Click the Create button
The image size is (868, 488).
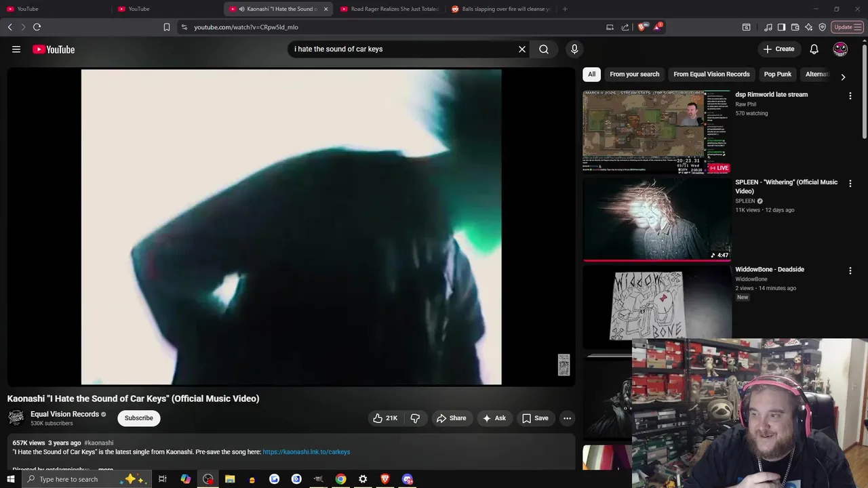pos(778,49)
